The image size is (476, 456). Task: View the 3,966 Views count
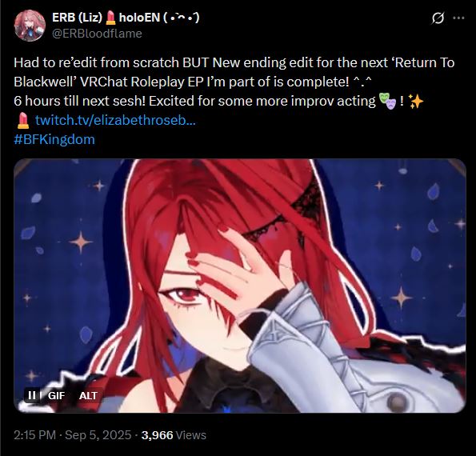(174, 435)
